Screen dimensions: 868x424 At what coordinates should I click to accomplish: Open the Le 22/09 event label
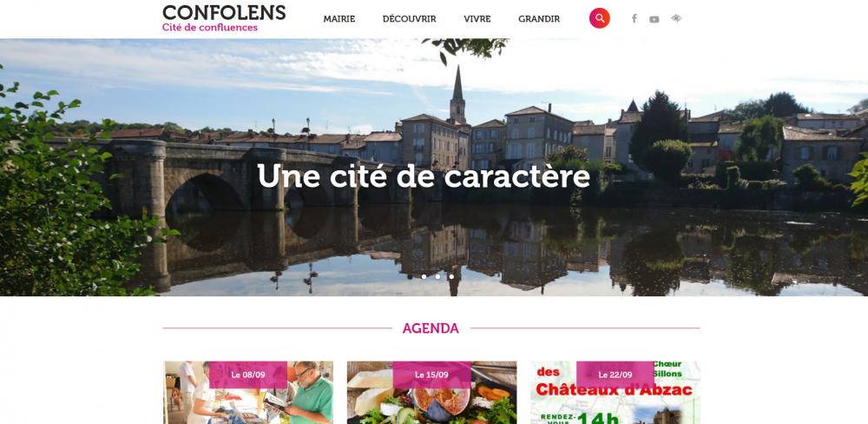click(615, 375)
